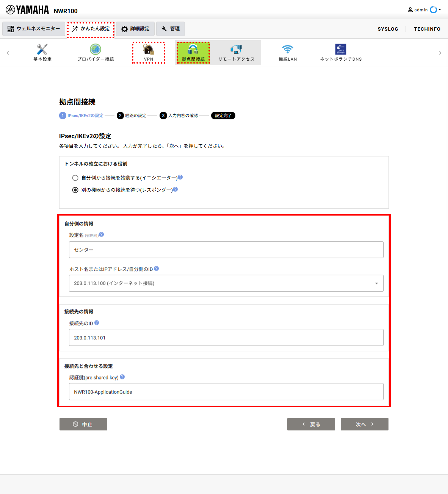Focus the 設定名 field containing センター
This screenshot has height=494, width=448.
(x=226, y=250)
